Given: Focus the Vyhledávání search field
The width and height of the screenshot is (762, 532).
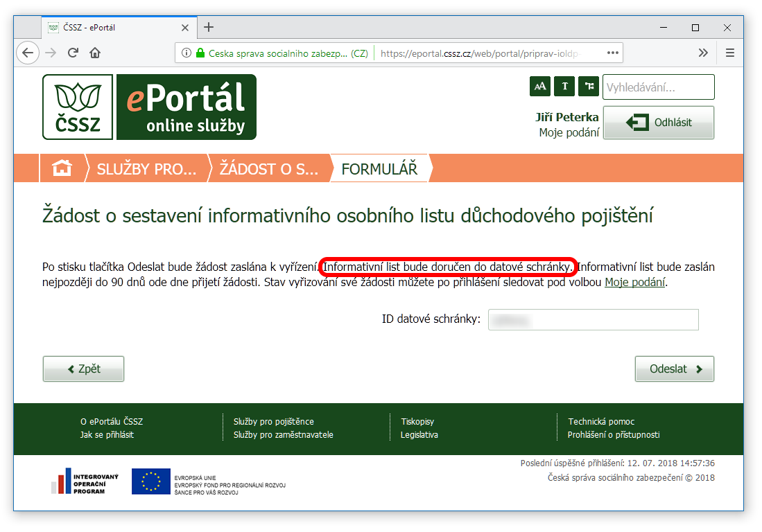Looking at the screenshot, I should click(x=659, y=87).
